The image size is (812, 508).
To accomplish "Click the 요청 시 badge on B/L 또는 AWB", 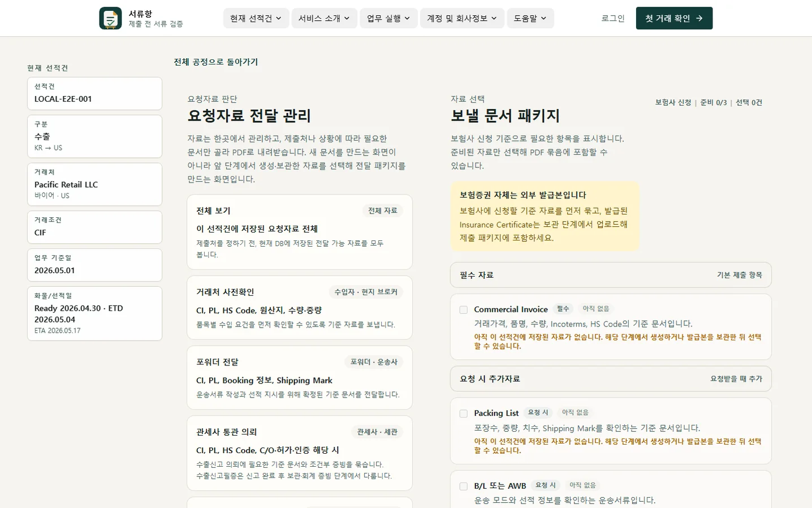I will (546, 485).
